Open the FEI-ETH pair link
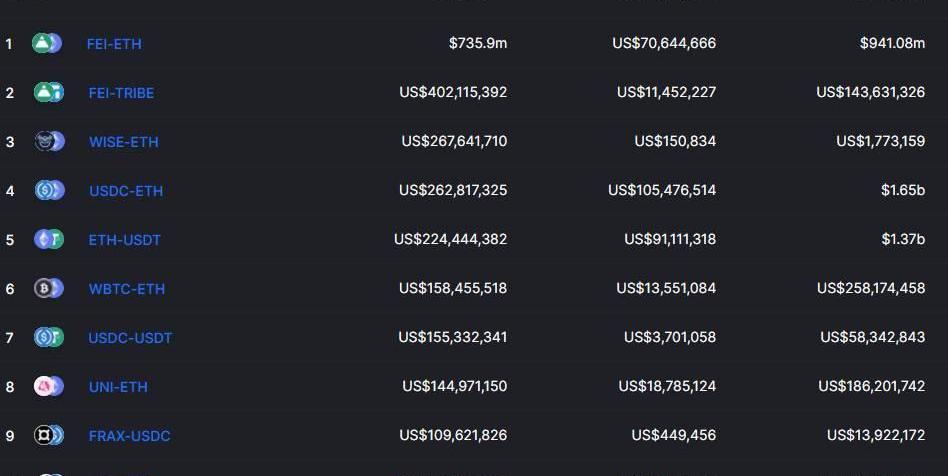The width and height of the screenshot is (948, 476). (x=114, y=44)
